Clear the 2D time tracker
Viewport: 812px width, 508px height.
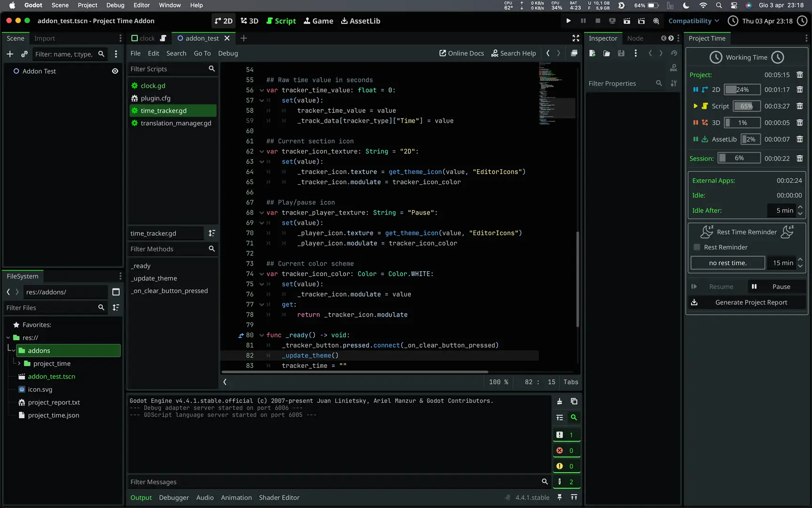[x=800, y=89]
